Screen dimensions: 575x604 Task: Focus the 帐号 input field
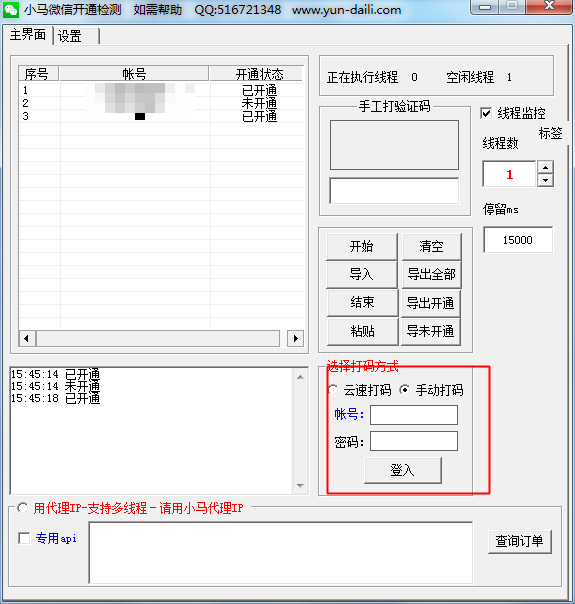pos(414,415)
